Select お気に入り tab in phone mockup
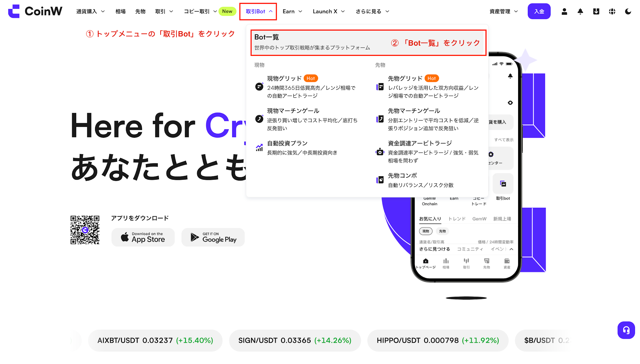Image resolution: width=640 pixels, height=364 pixels. click(x=430, y=219)
